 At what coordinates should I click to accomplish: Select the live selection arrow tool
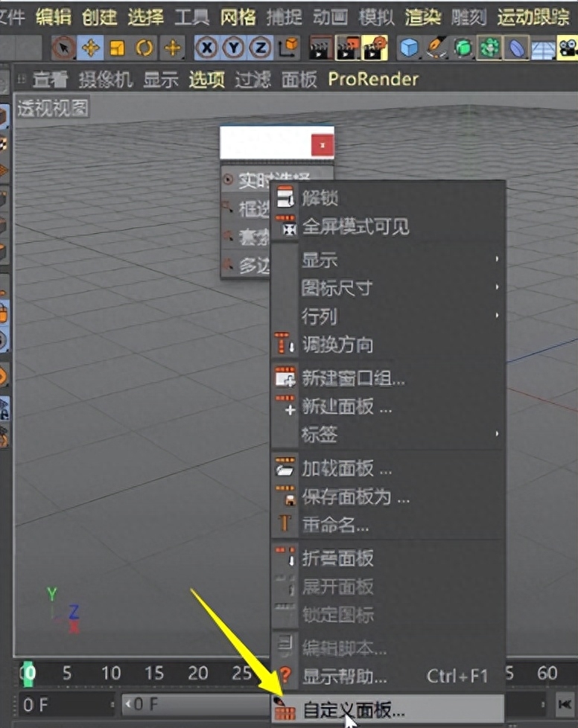click(x=63, y=48)
